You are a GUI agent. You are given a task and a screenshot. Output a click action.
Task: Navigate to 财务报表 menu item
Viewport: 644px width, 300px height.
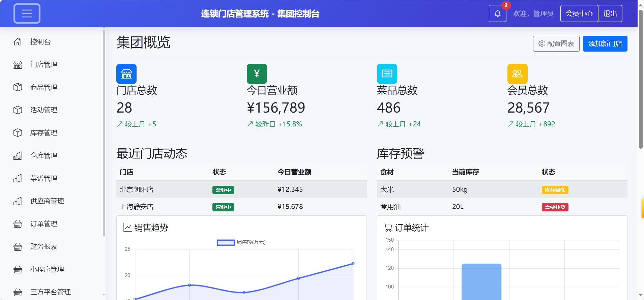coord(43,246)
